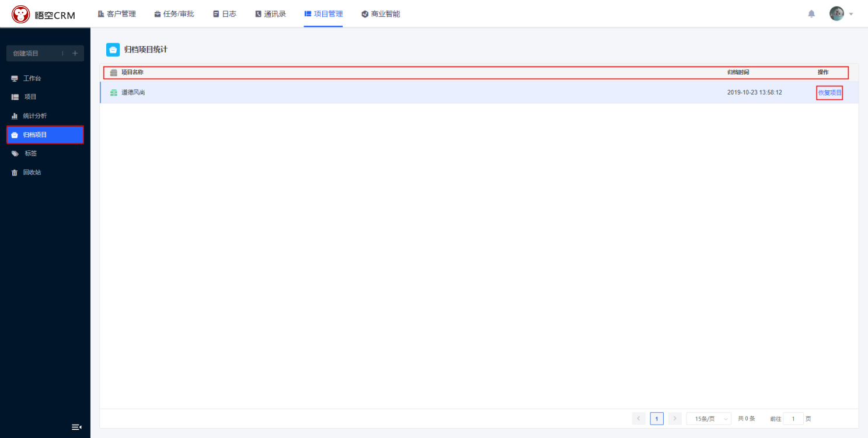The image size is (868, 438).
Task: Expand the dropdown arrow beside avatar
Action: click(x=851, y=14)
